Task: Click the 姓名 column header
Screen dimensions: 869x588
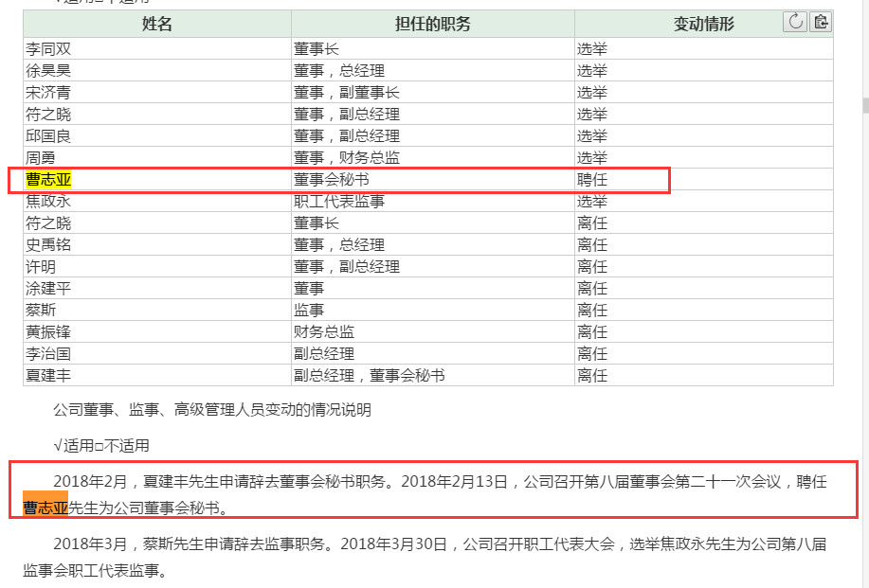Action: [157, 24]
